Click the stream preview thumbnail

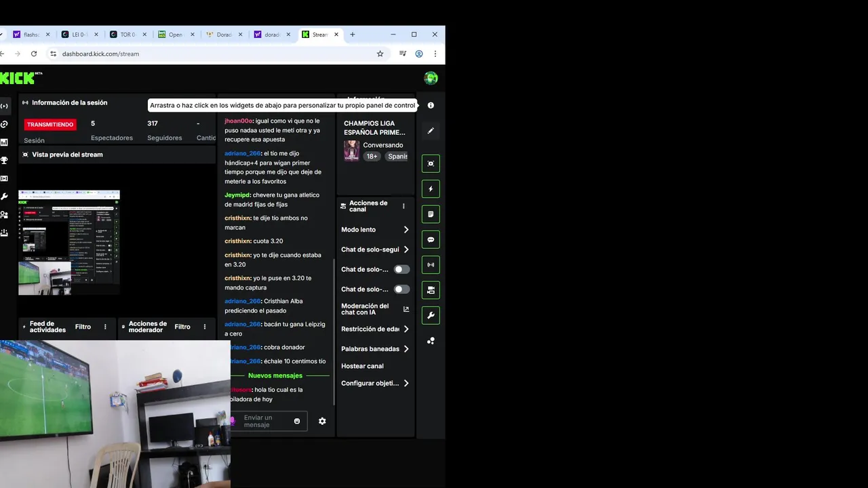click(x=69, y=243)
